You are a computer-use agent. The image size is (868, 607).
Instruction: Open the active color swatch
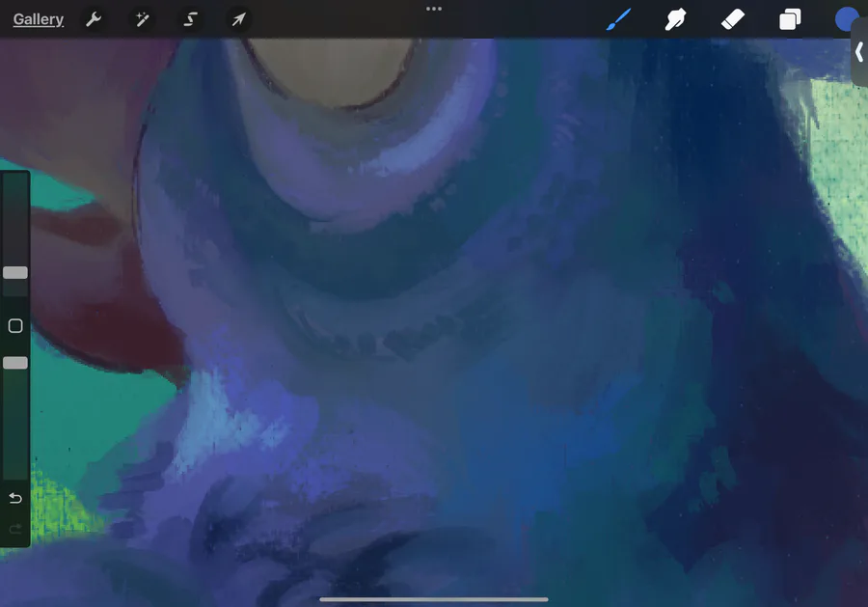846,19
